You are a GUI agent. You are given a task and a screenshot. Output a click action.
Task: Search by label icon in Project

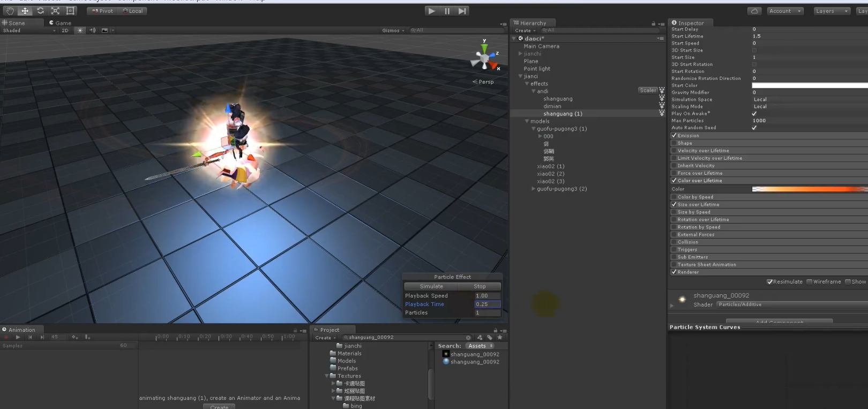tap(490, 338)
